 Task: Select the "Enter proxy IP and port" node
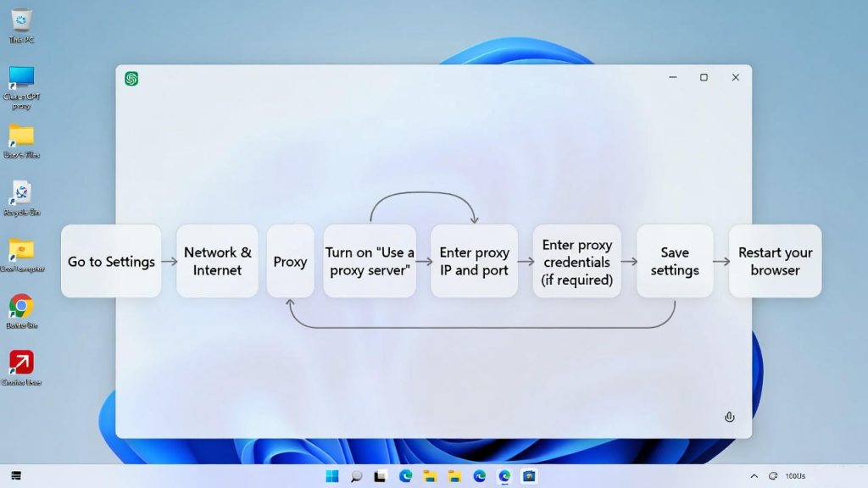tap(474, 261)
